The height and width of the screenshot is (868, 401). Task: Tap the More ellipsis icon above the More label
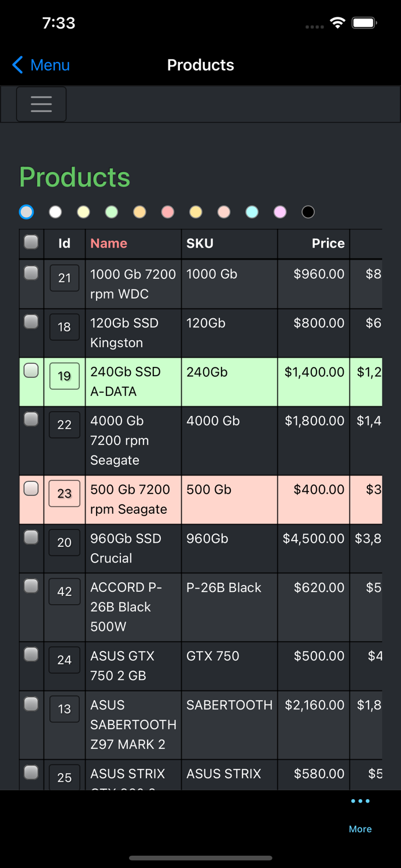tap(360, 800)
